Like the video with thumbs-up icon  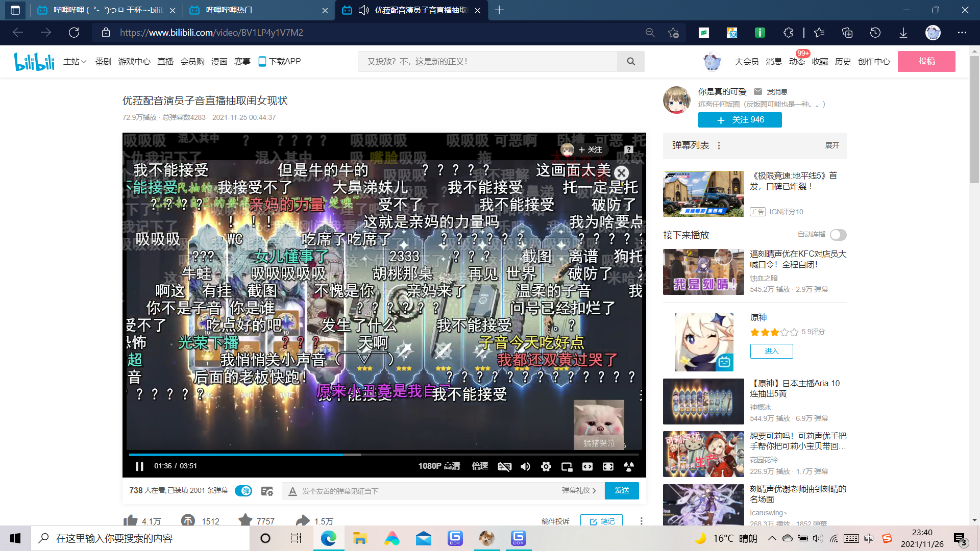point(131,520)
